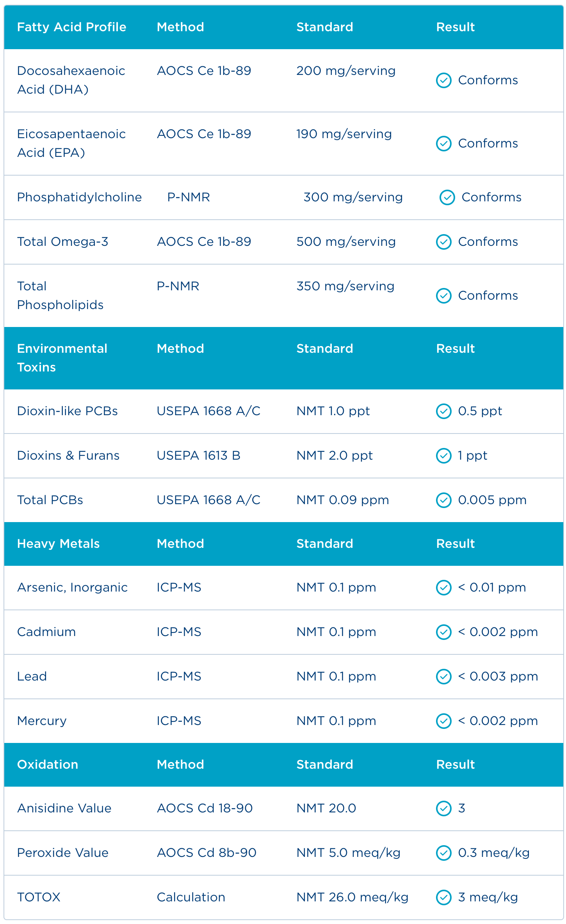Click the Heavy Metals section header
This screenshot has height=924, width=566.
59,544
